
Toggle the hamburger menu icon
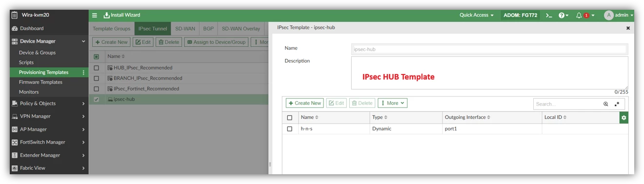(95, 15)
